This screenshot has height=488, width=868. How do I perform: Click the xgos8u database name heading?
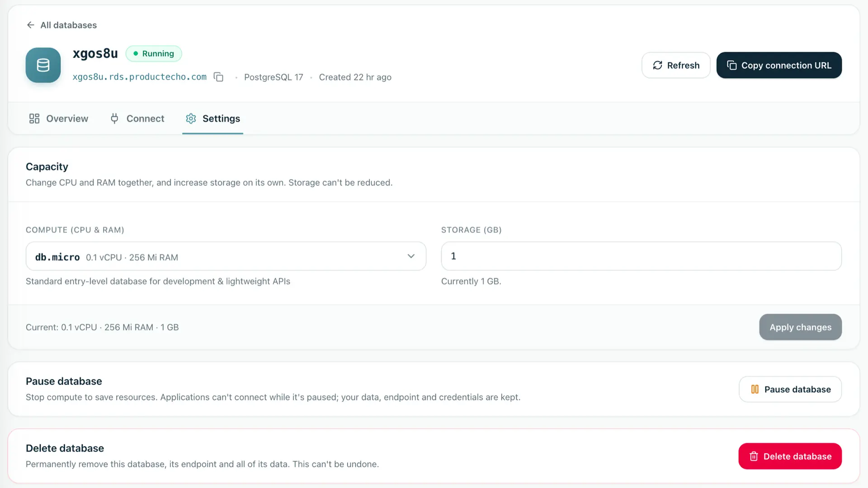point(95,53)
